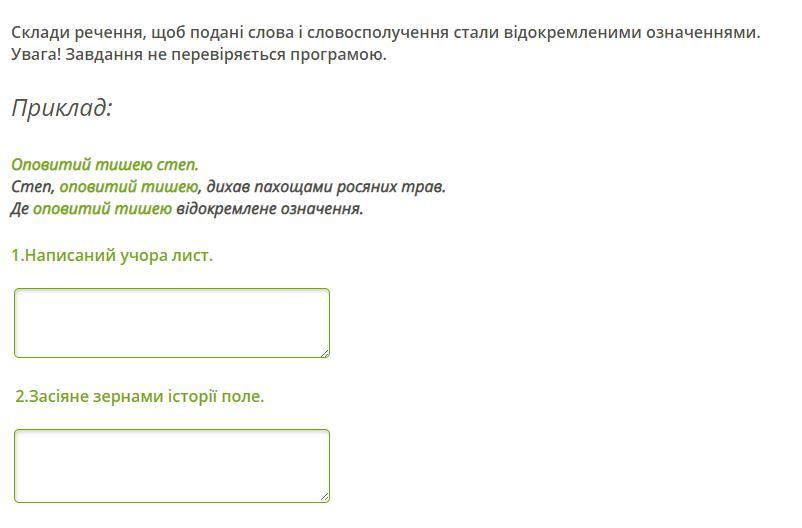Click the resize grip of the second answer box
Screen dimensions: 802x528
325,498
